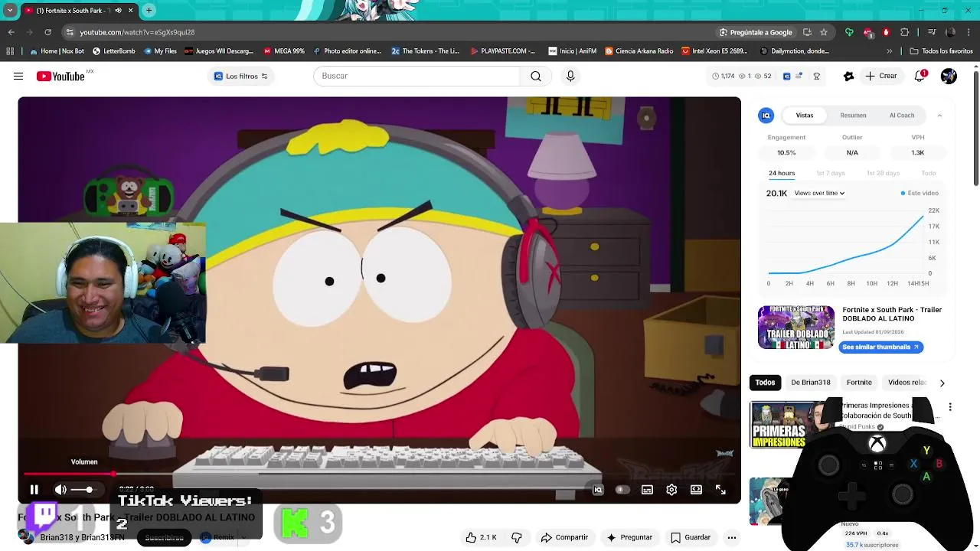Open the Views over time dropdown
The width and height of the screenshot is (980, 551).
pyautogui.click(x=819, y=194)
